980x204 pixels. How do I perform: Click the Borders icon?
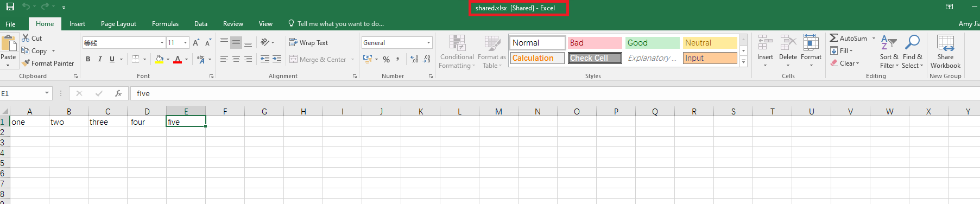(x=136, y=59)
